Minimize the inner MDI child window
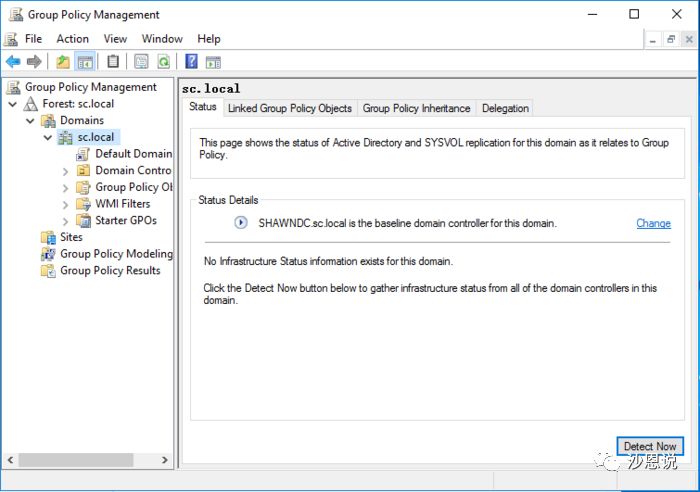The image size is (700, 492). point(652,40)
